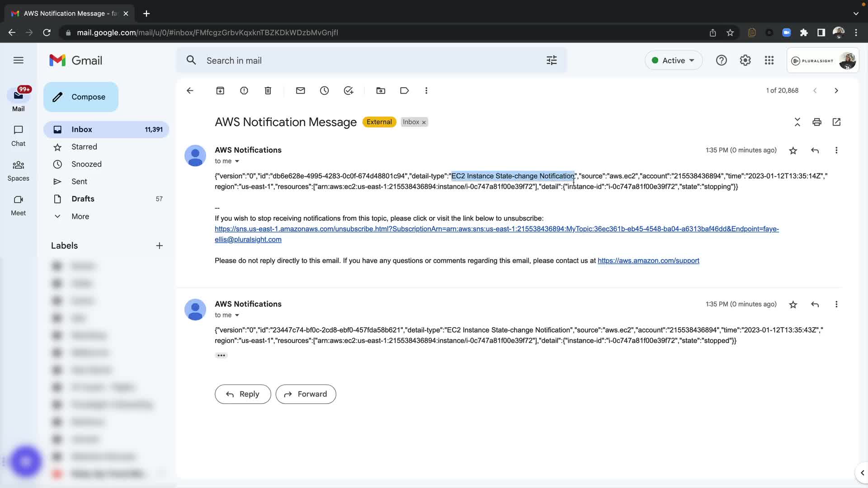Mark the email as unread
868x488 pixels.
tap(301, 91)
